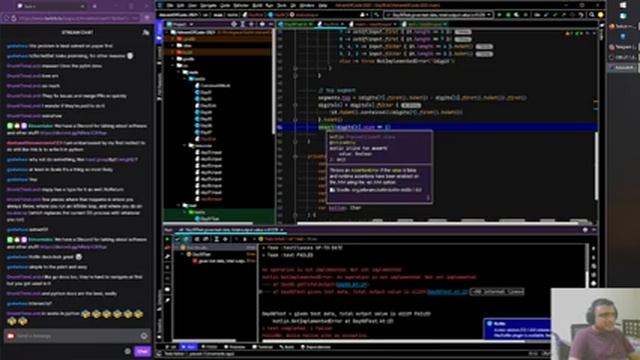Start the Debug configuration icon
640x360 pixels.
click(508, 15)
